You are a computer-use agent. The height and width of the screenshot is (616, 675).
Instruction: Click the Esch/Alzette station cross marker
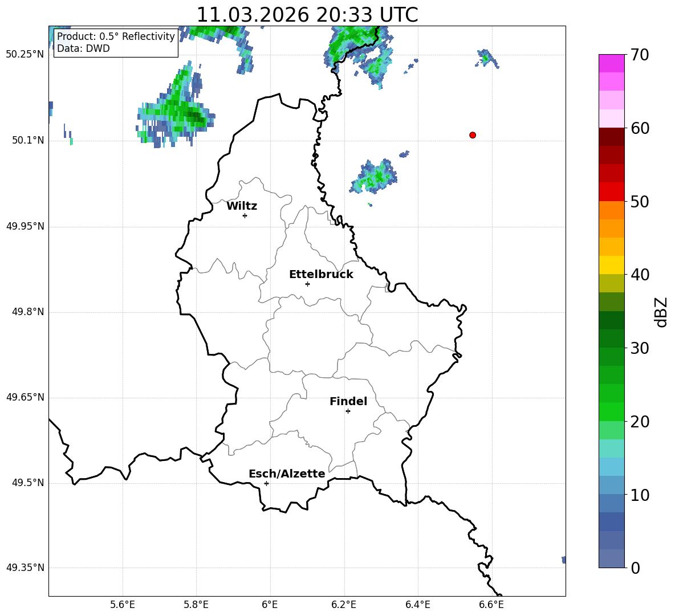point(266,483)
